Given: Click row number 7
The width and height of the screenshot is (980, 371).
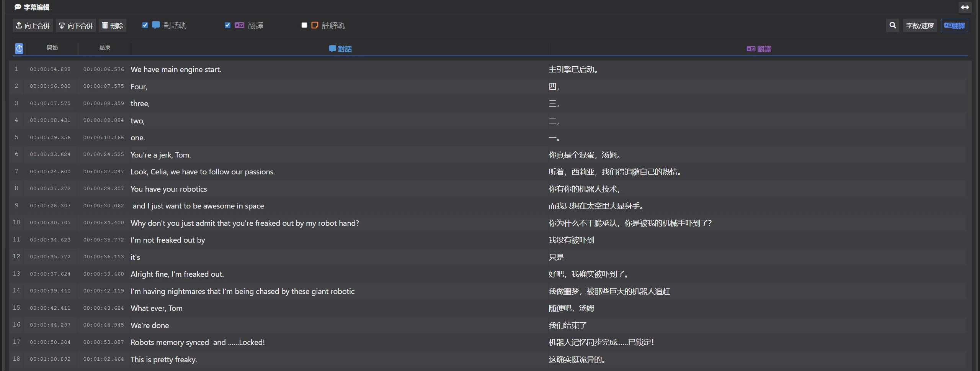Looking at the screenshot, I should pos(16,171).
